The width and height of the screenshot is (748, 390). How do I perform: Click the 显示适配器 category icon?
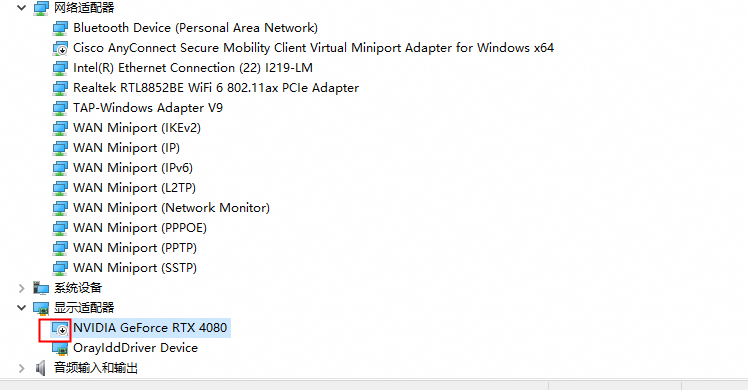[x=41, y=308]
